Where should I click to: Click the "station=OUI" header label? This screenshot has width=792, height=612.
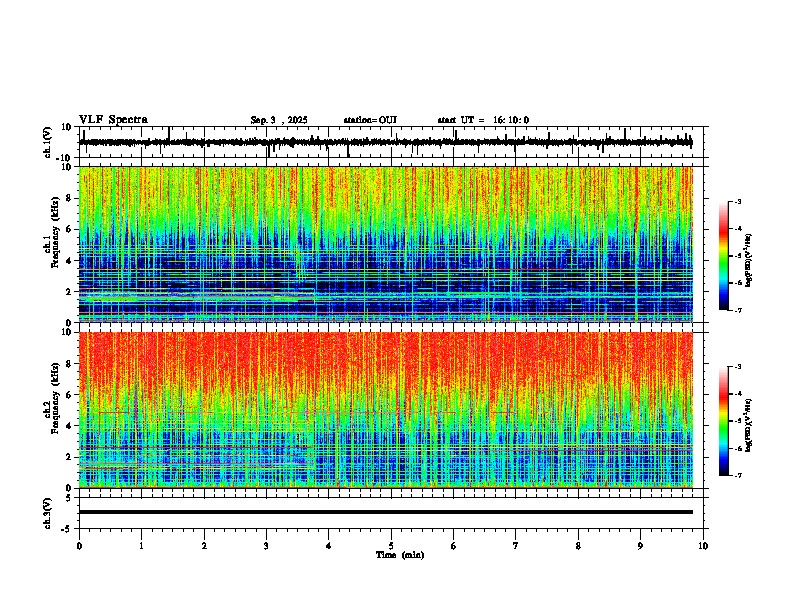tap(370, 120)
